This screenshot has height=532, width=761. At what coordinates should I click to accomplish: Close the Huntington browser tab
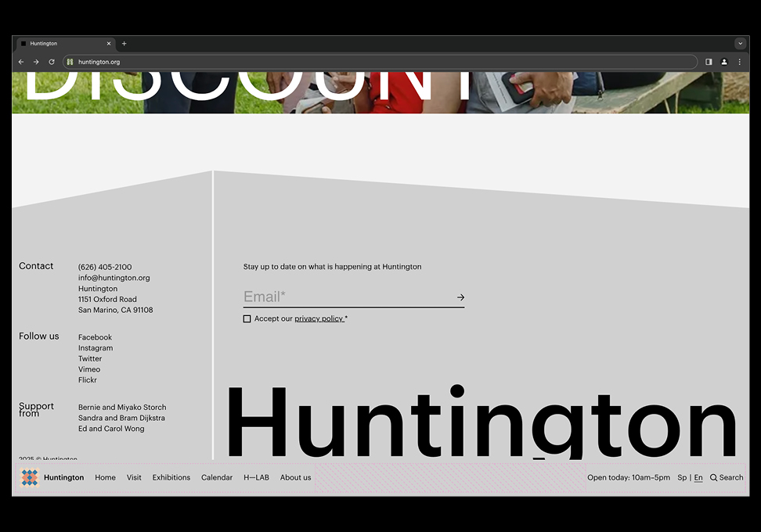click(x=109, y=44)
